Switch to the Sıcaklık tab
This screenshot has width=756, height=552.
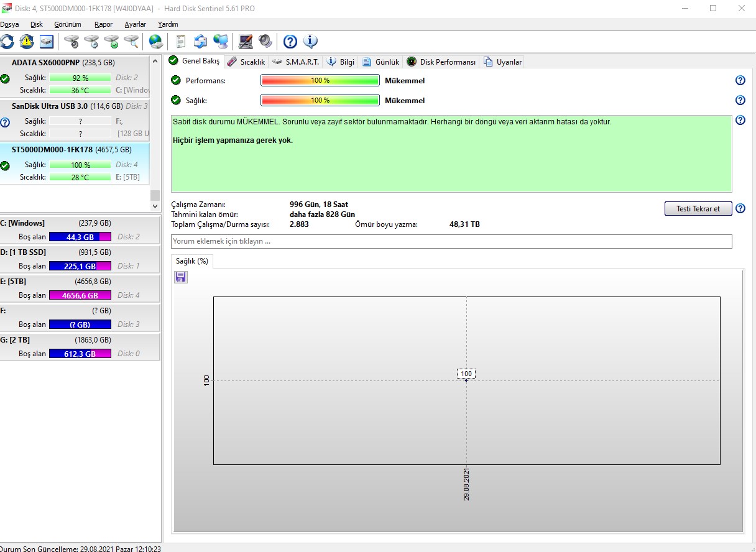coord(246,62)
